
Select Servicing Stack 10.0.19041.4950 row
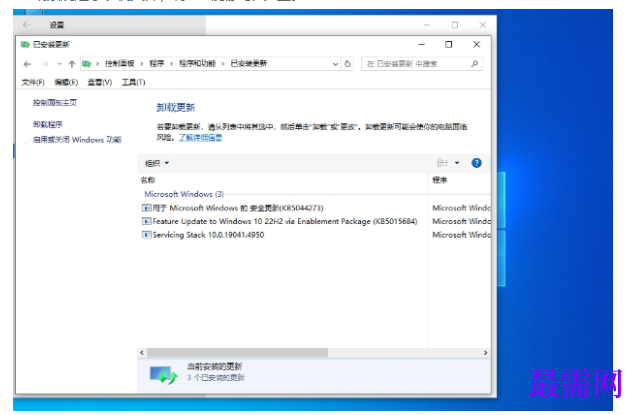[315, 235]
